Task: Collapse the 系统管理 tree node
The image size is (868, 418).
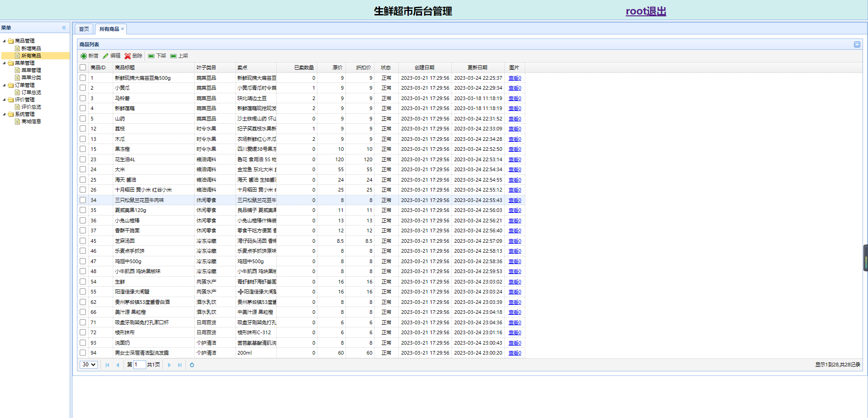Action: click(x=5, y=114)
